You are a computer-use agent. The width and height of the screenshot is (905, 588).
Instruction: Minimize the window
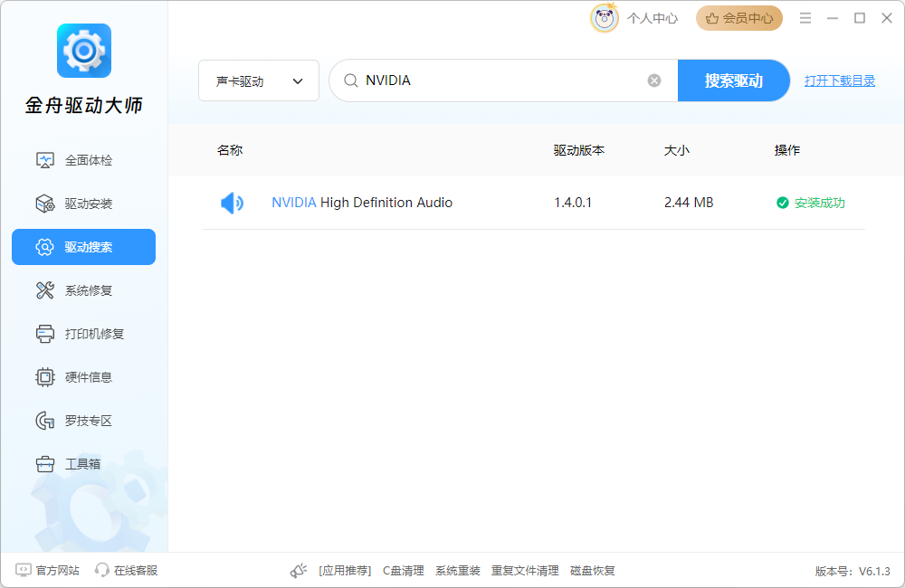click(833, 18)
